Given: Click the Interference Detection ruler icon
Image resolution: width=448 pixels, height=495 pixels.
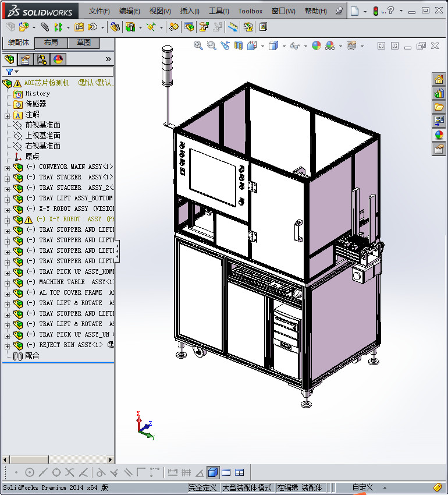Looking at the screenshot, I should click(233, 27).
